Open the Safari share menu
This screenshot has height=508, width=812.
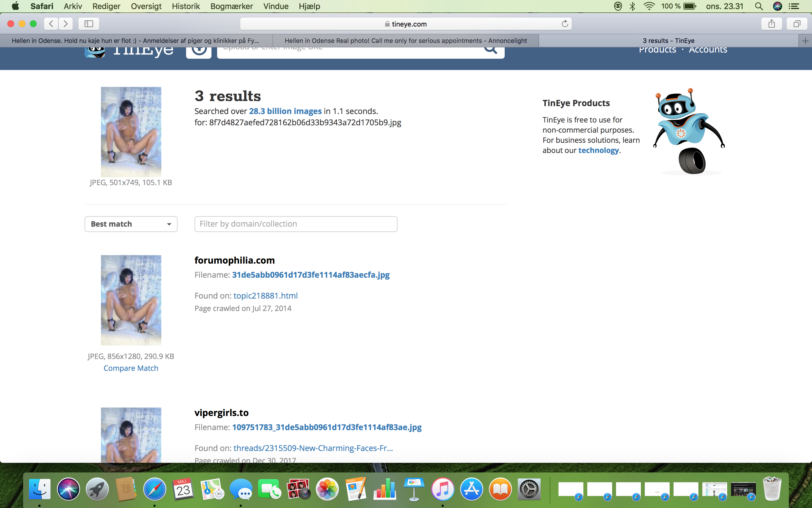(x=771, y=23)
